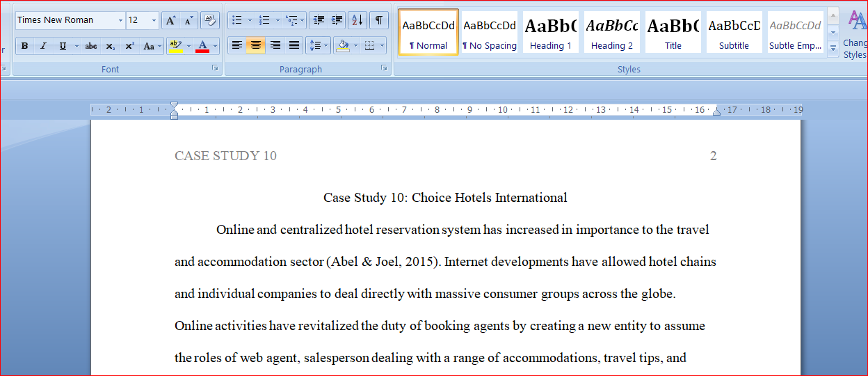Toggle Bold formatting
The height and width of the screenshot is (376, 868).
24,46
